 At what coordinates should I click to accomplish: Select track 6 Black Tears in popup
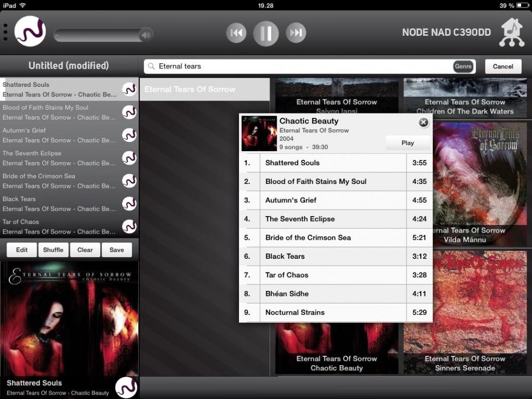(x=336, y=256)
